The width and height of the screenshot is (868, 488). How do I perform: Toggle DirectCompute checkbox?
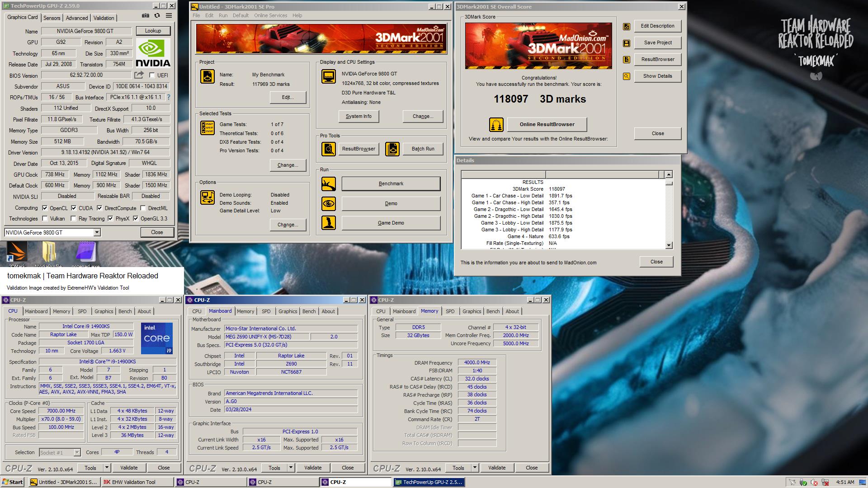(x=99, y=208)
